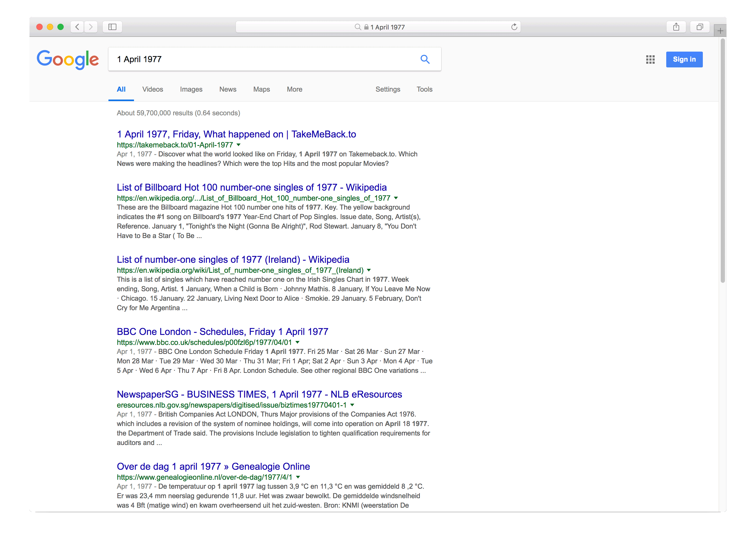Click the Ireland number-one singles green URL
This screenshot has width=756, height=554.
point(240,270)
